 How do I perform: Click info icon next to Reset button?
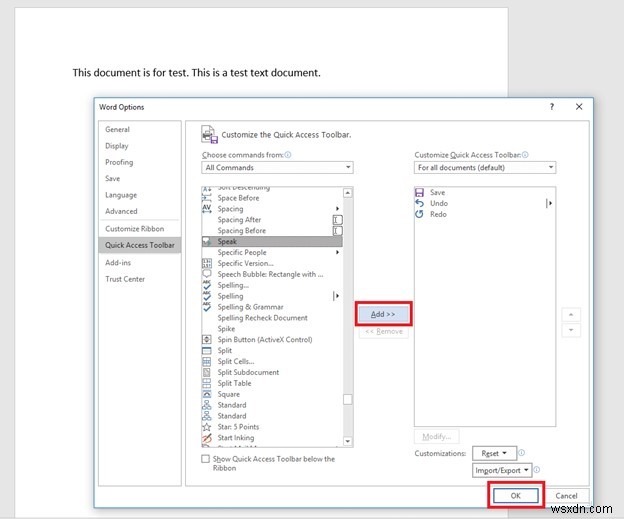point(521,453)
